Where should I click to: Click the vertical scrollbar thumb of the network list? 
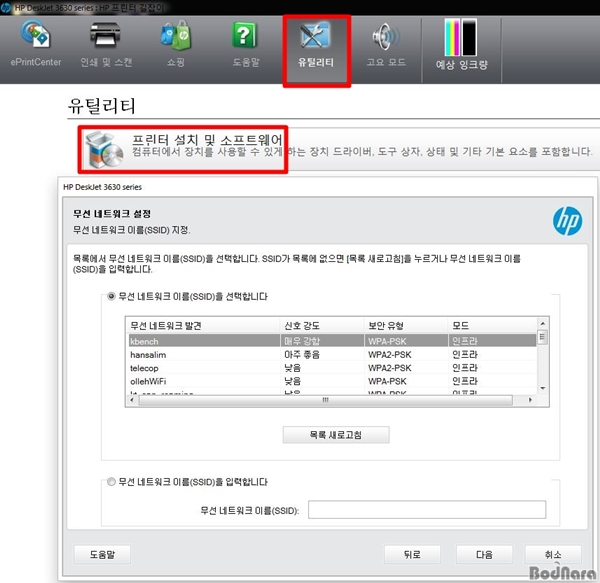pyautogui.click(x=542, y=337)
